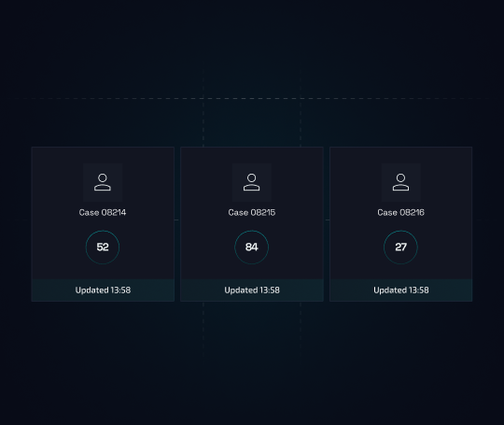Viewport: 504px width, 425px height.
Task: Click the Updated 13:58 footer on Case 08216
Action: [400, 290]
